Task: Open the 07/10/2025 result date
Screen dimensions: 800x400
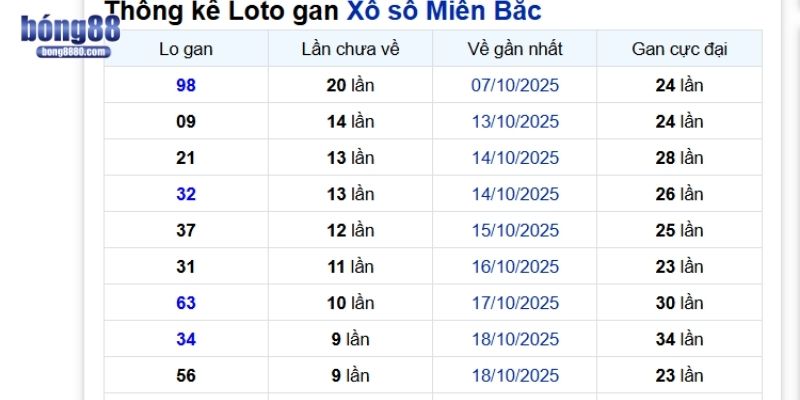Action: [x=515, y=85]
